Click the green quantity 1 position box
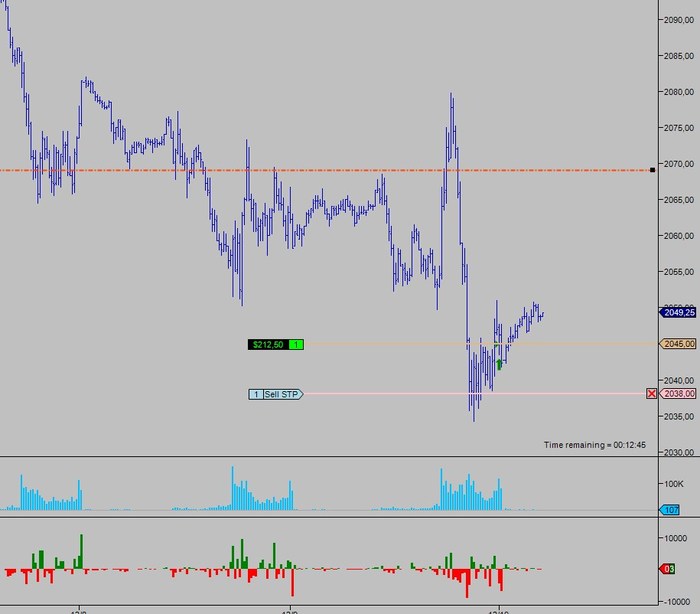The width and height of the screenshot is (700, 614). (296, 344)
